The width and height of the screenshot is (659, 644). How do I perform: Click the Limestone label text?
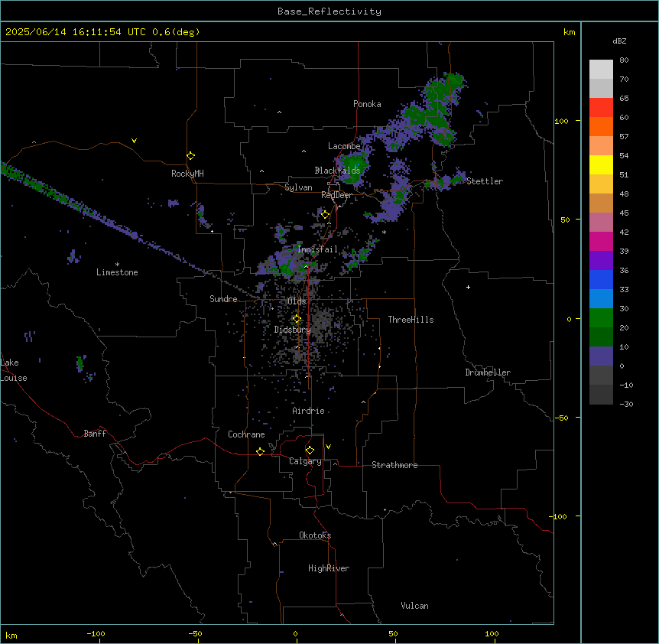click(x=117, y=272)
